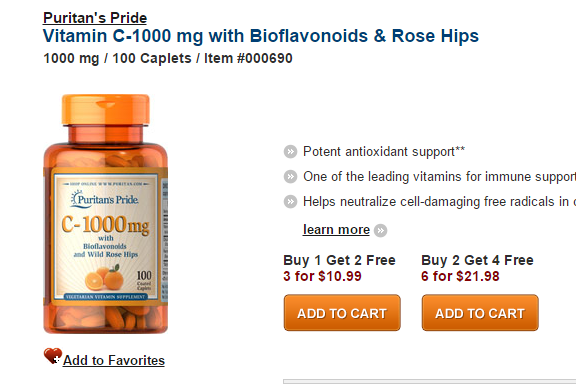Add the 6 for $21.98 offer to cart

coord(480,313)
